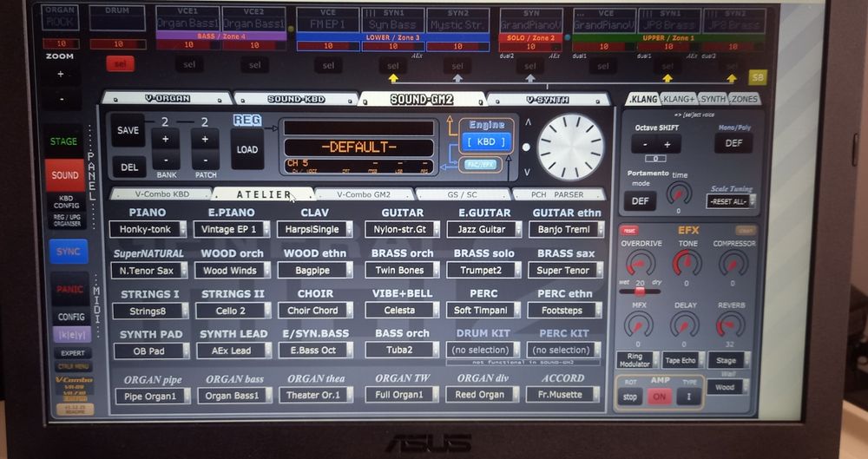Switch to the V-SYNTH tab
The width and height of the screenshot is (868, 459).
pyautogui.click(x=548, y=100)
